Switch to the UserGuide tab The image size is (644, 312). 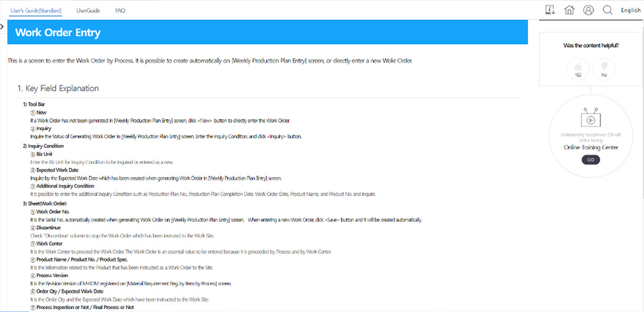[89, 10]
